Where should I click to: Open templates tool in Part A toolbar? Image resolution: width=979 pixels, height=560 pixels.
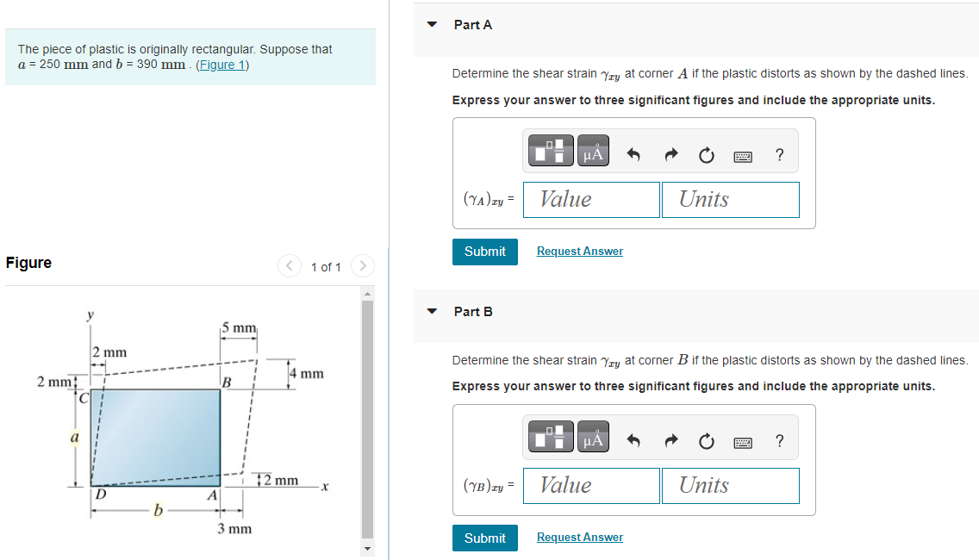click(551, 151)
